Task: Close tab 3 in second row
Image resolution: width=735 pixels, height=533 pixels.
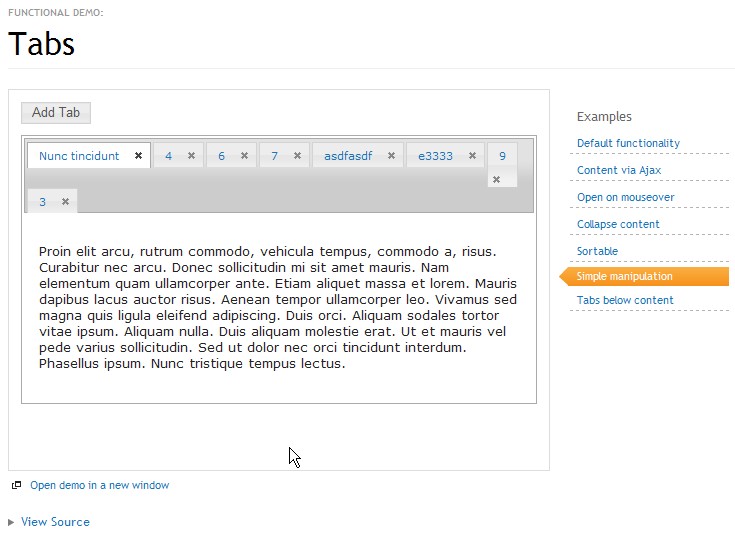Action: (65, 202)
